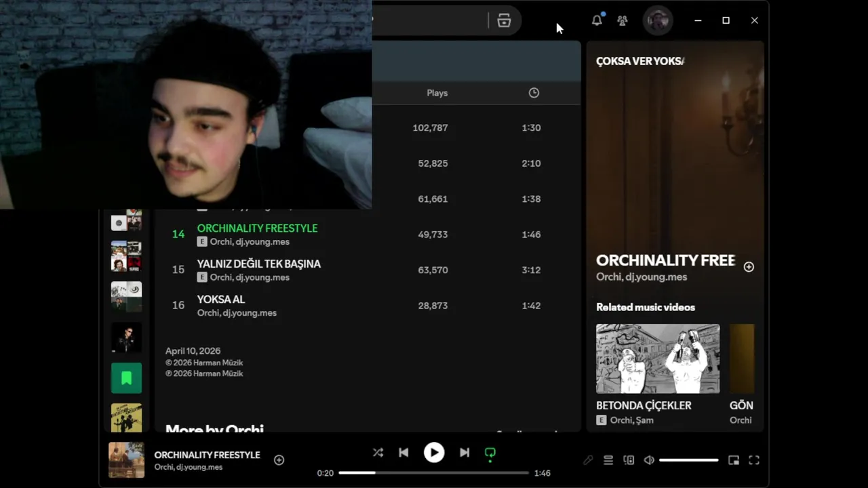Open lyrics with the microphone icon
This screenshot has width=868, height=488.
tap(588, 460)
